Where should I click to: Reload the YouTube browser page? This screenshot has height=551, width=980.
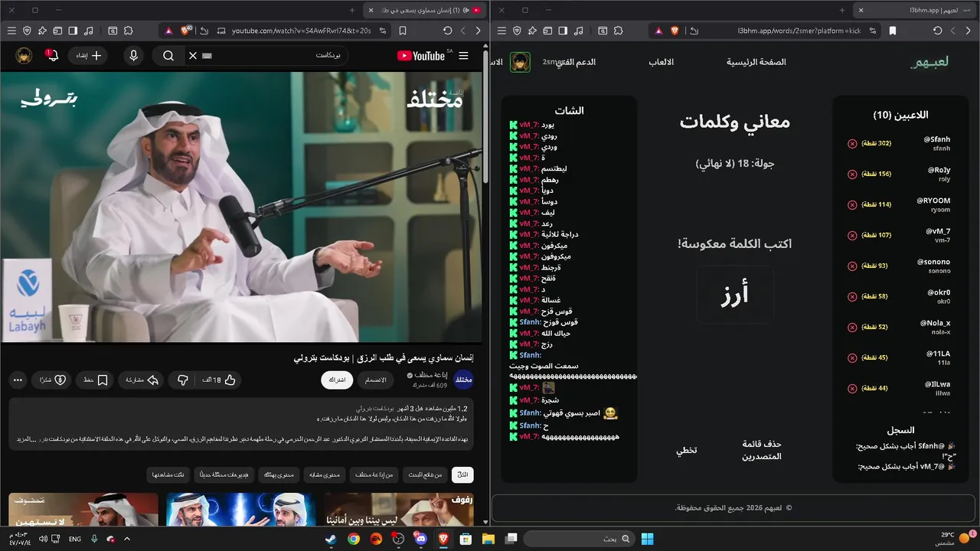point(447,31)
